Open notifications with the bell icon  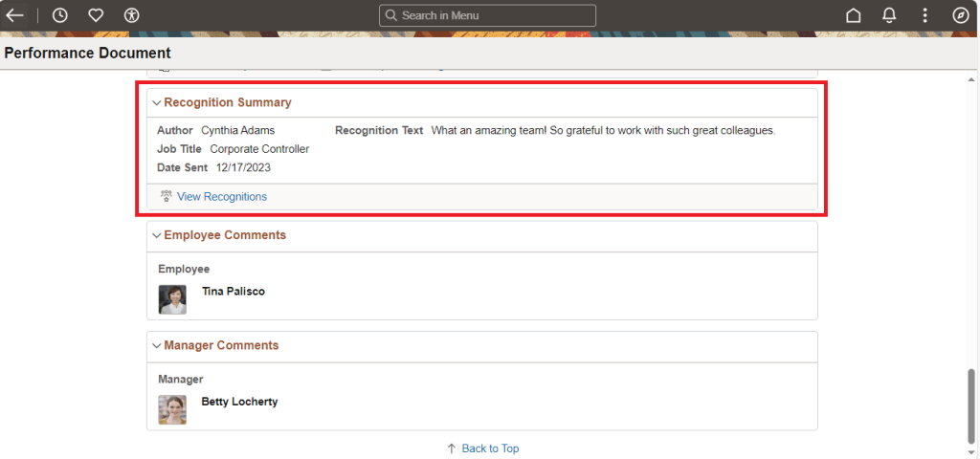(x=889, y=15)
